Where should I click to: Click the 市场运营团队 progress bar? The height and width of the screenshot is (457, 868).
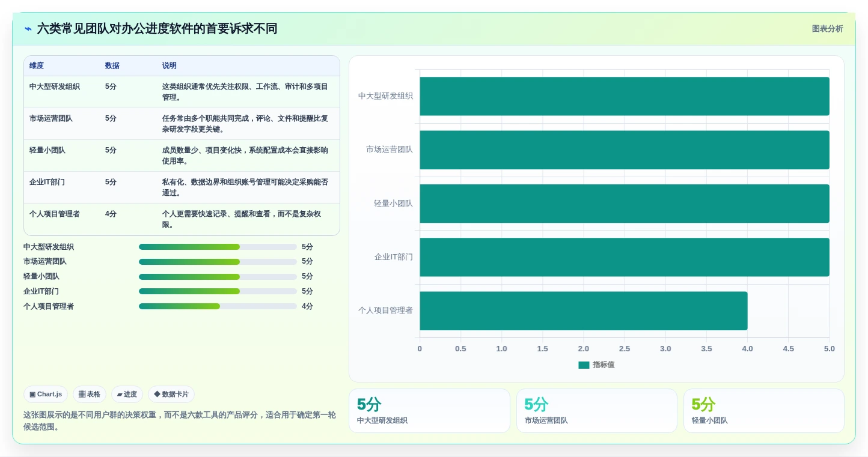coord(218,262)
